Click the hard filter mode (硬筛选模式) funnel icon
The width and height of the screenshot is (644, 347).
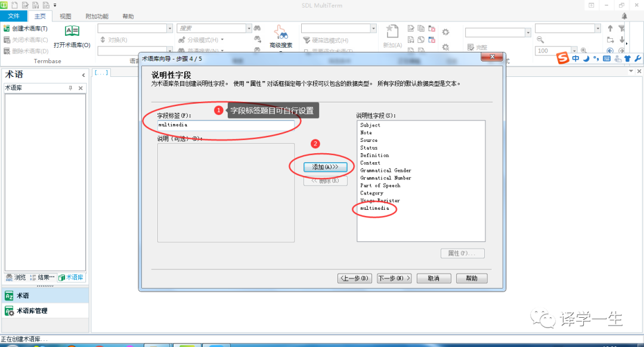(306, 40)
